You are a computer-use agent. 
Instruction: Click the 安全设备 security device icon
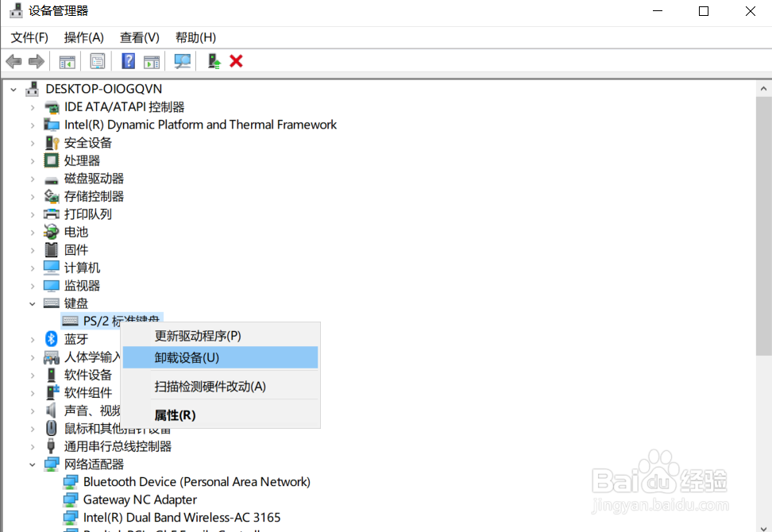(x=51, y=143)
